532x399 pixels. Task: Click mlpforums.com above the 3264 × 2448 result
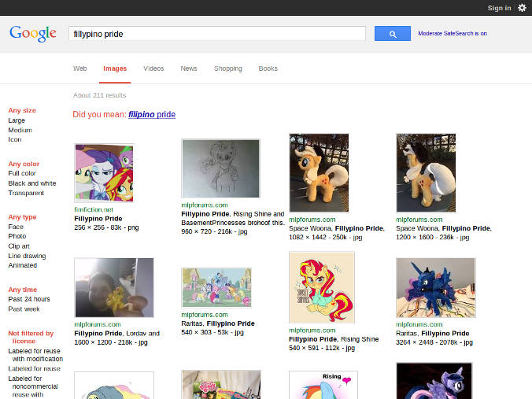419,324
